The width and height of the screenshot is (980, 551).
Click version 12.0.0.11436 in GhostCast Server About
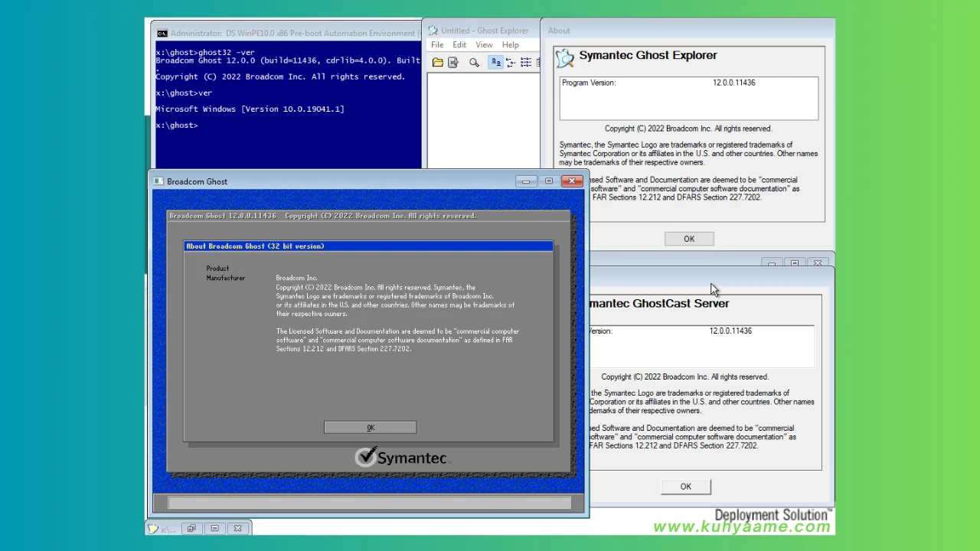click(730, 331)
